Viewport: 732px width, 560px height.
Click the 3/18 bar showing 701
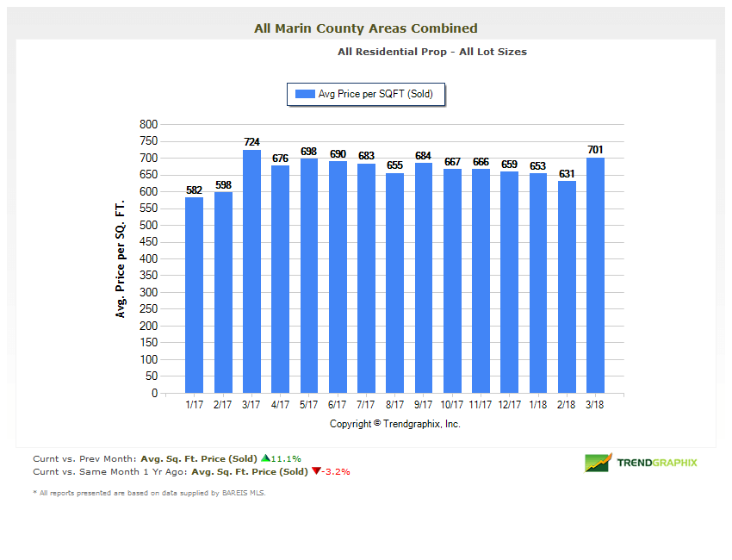click(595, 275)
